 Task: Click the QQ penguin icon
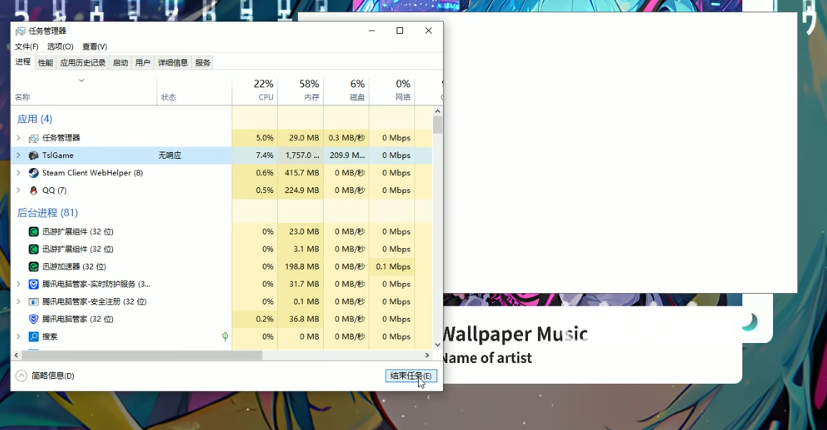tap(33, 190)
